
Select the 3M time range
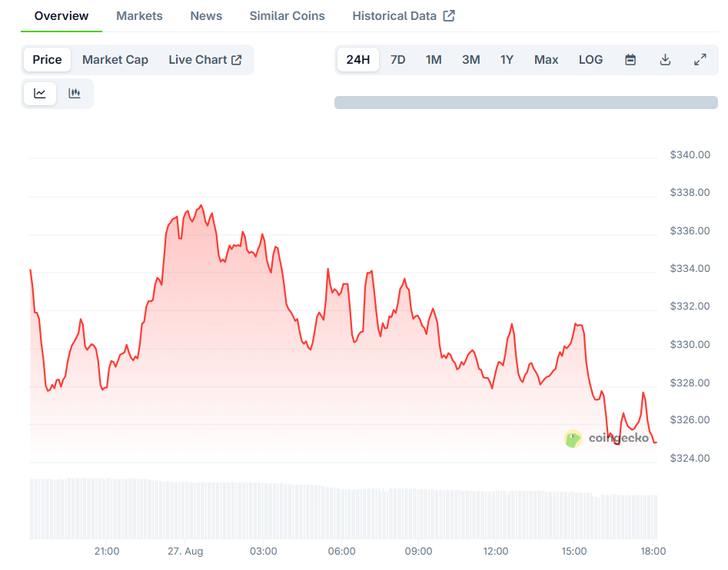(x=470, y=60)
